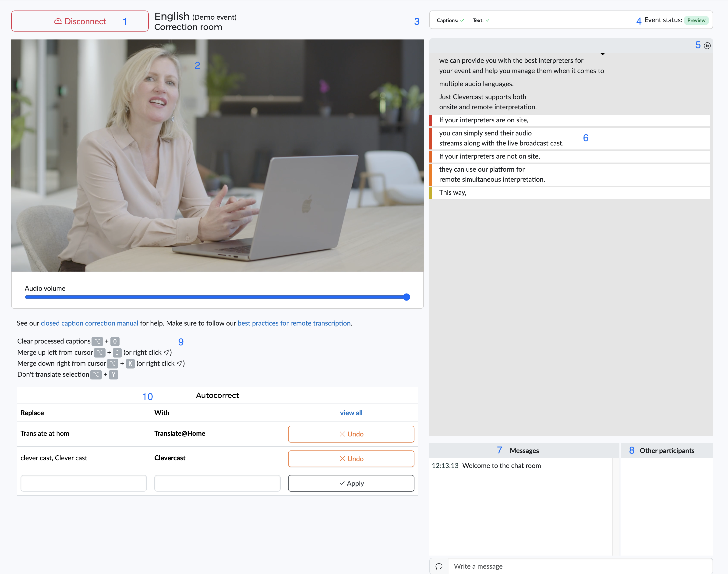Click the view all autocorrect link

pyautogui.click(x=351, y=413)
